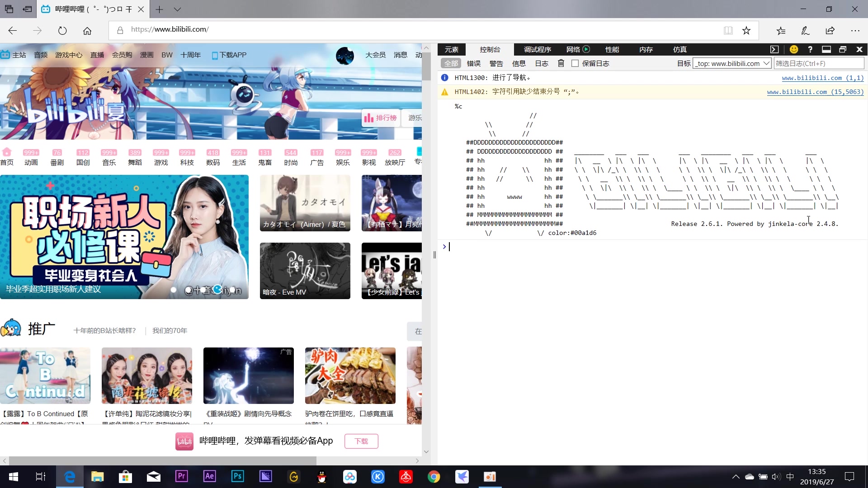The height and width of the screenshot is (488, 868).
Task: Click 下载 app download button
Action: coord(361,441)
